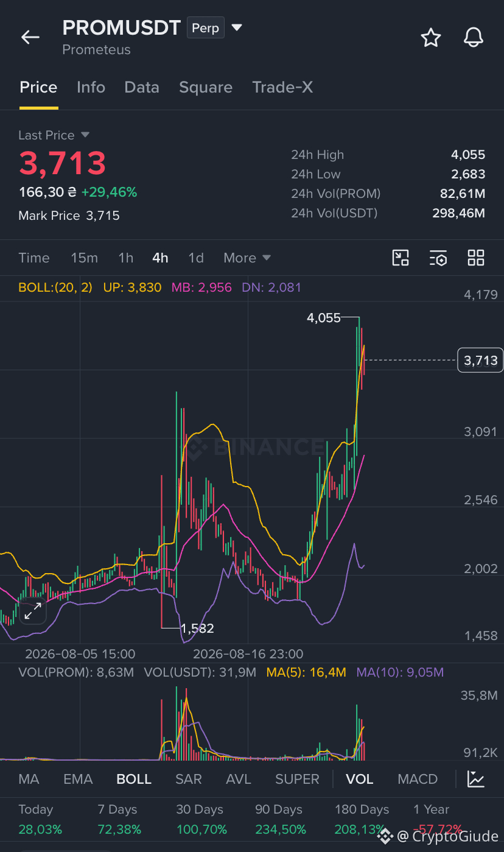Enable the SAR indicator
The height and width of the screenshot is (852, 504).
pos(189,779)
